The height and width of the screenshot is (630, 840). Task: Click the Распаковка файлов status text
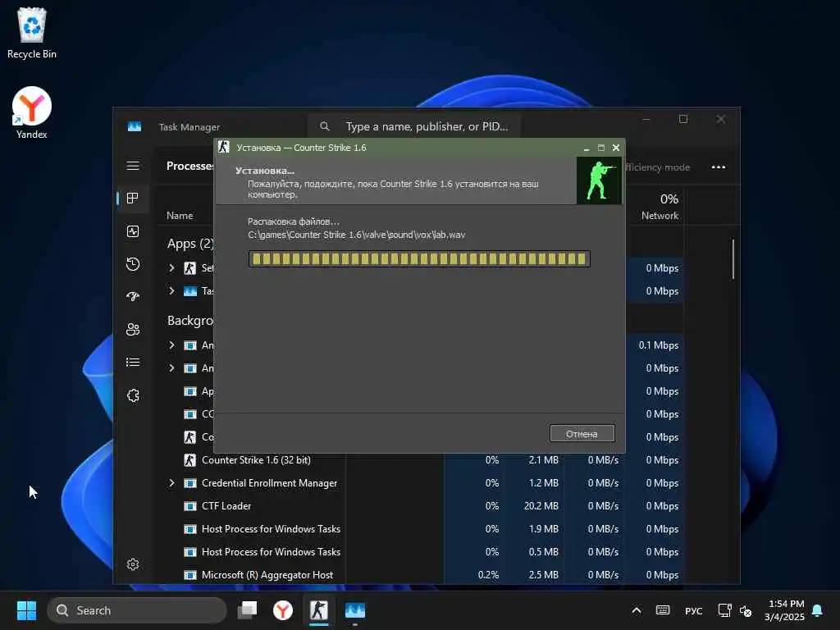[293, 221]
